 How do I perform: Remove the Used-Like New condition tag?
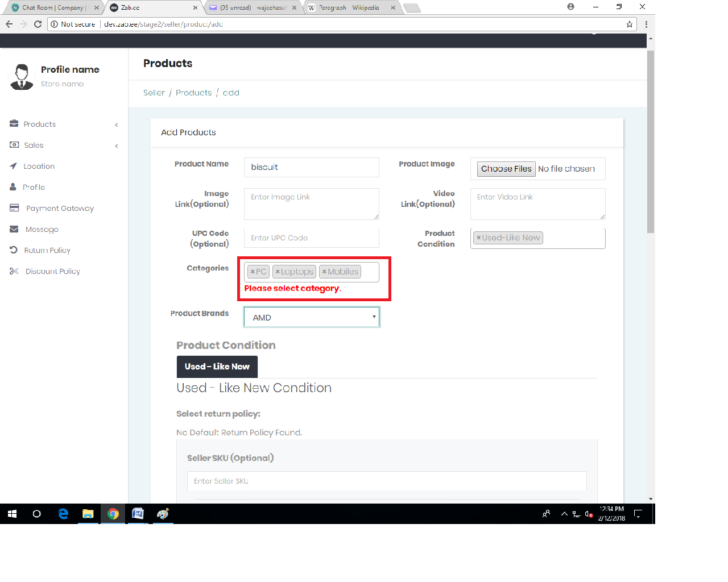[479, 238]
